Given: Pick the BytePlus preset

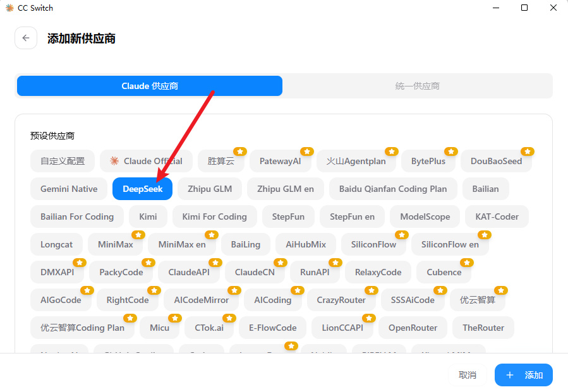Looking at the screenshot, I should 428,161.
